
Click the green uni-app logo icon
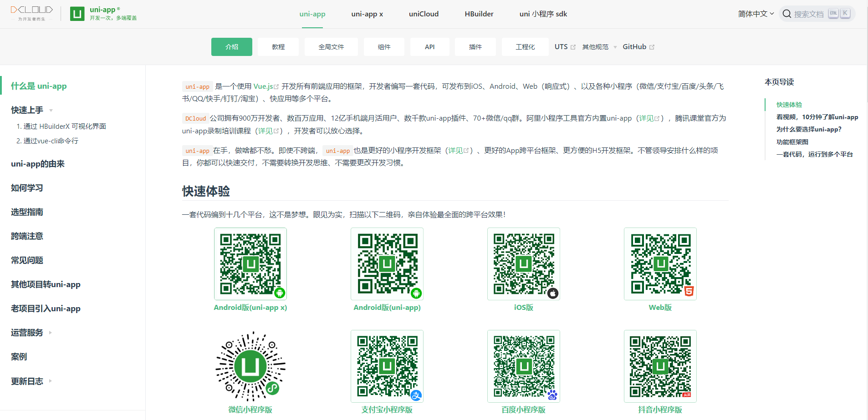tap(77, 14)
